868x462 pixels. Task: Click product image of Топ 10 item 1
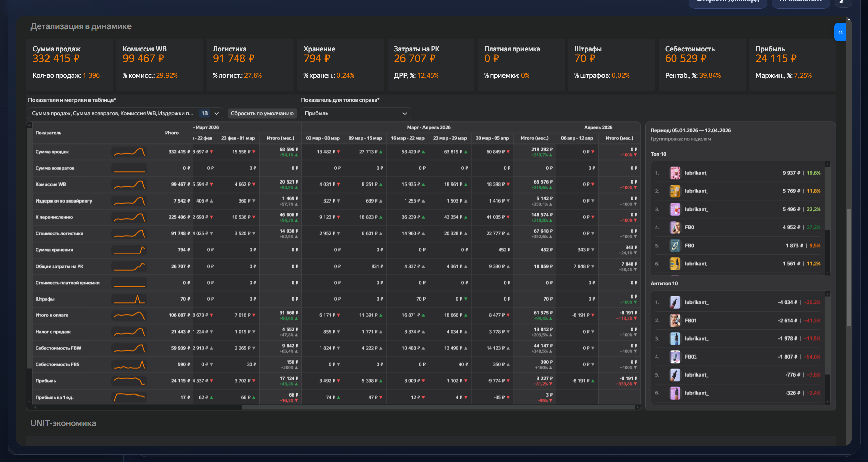(x=675, y=173)
